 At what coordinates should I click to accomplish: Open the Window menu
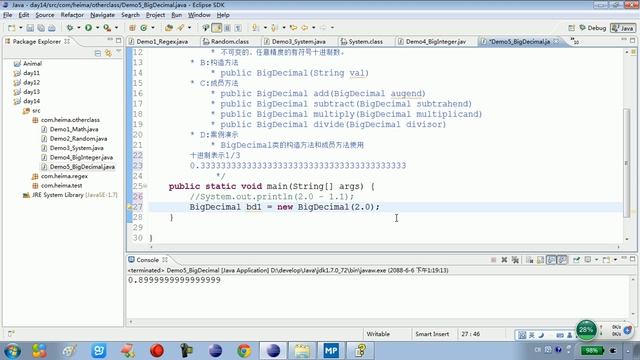click(199, 15)
